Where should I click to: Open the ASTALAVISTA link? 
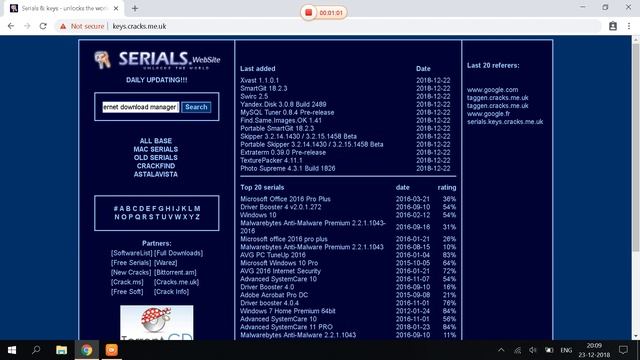[x=156, y=174]
